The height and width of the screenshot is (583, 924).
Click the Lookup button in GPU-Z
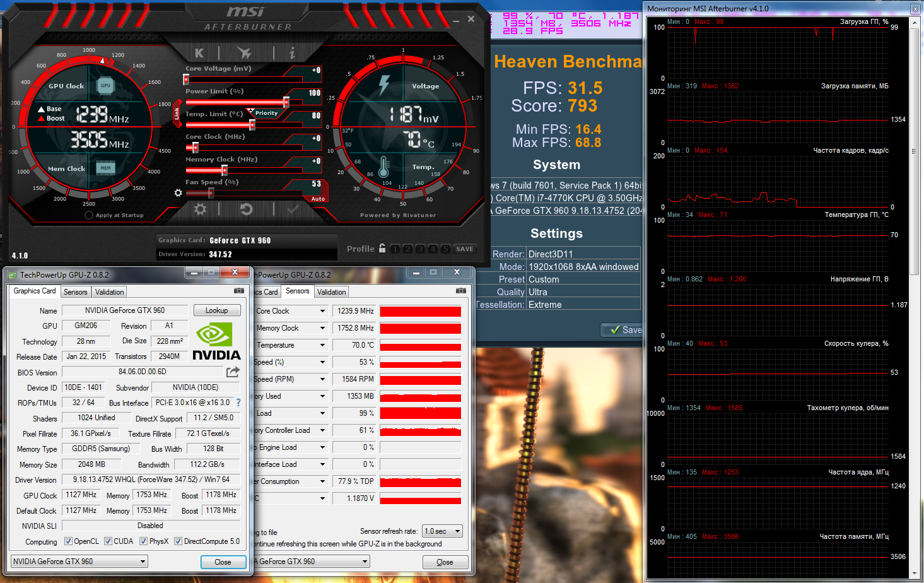click(216, 310)
